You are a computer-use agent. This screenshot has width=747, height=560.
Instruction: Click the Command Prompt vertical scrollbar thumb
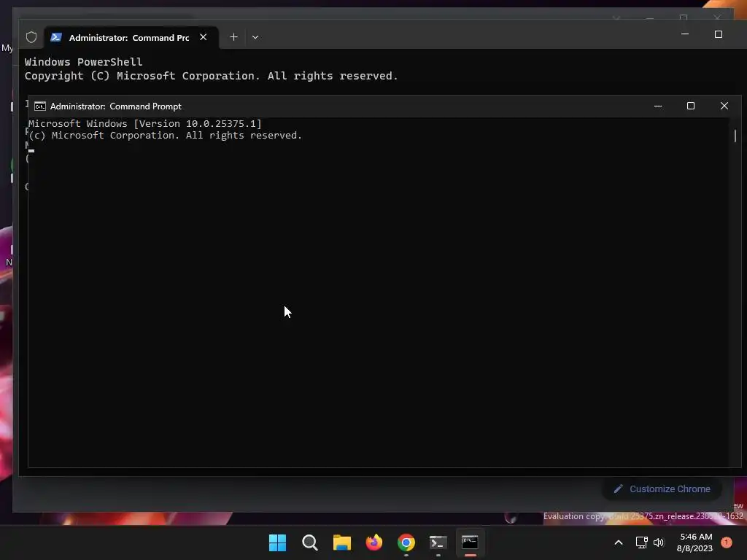pyautogui.click(x=735, y=136)
